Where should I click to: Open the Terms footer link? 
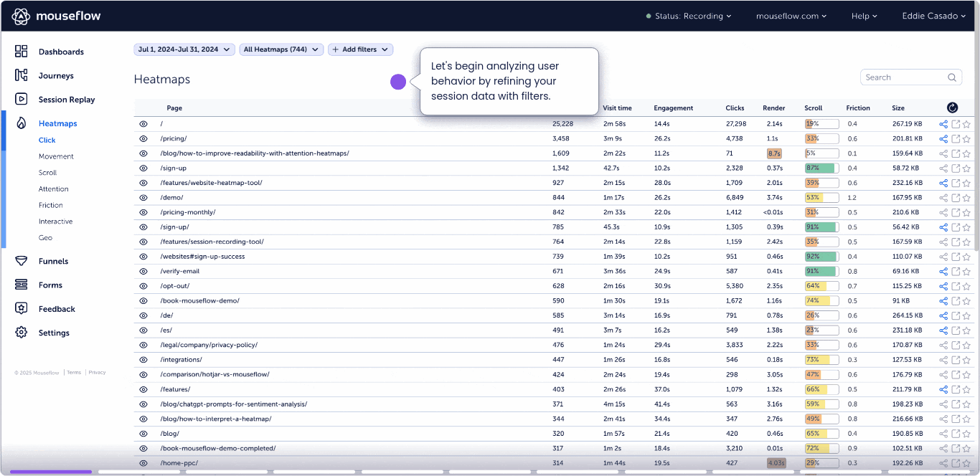tap(74, 373)
